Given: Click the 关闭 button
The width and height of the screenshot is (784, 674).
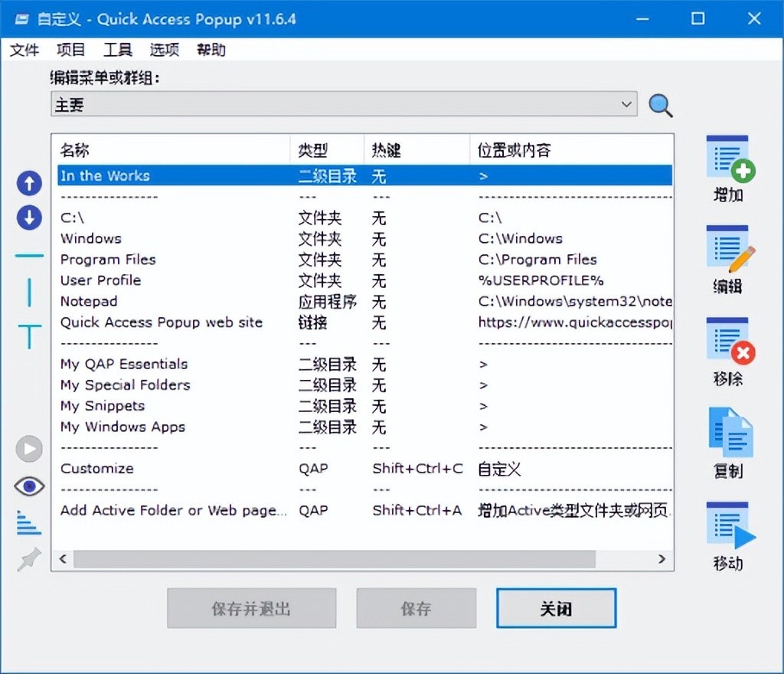Looking at the screenshot, I should click(556, 608).
